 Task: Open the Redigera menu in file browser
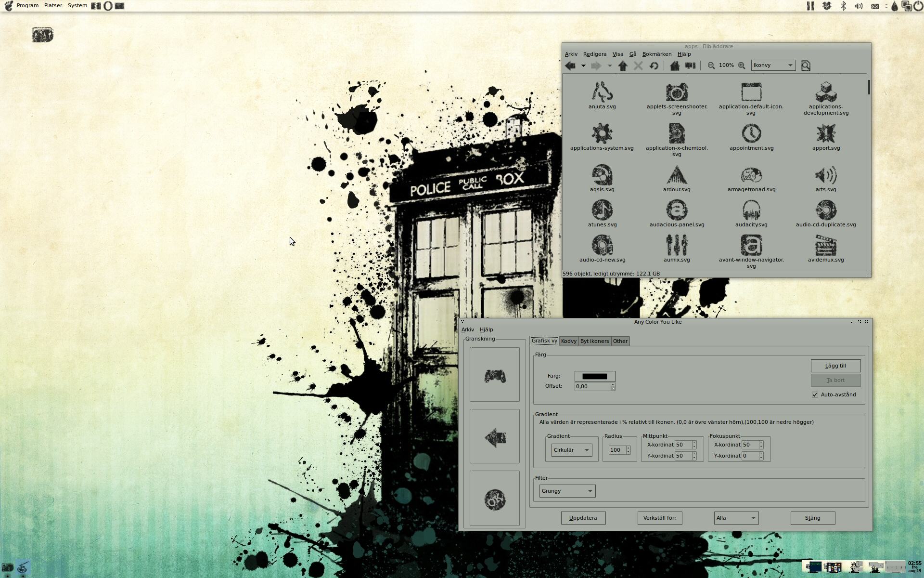tap(594, 54)
